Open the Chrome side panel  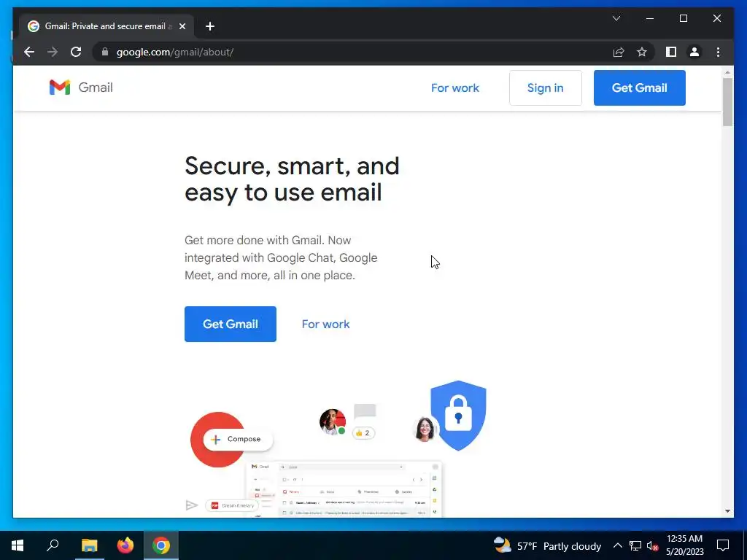pos(671,52)
